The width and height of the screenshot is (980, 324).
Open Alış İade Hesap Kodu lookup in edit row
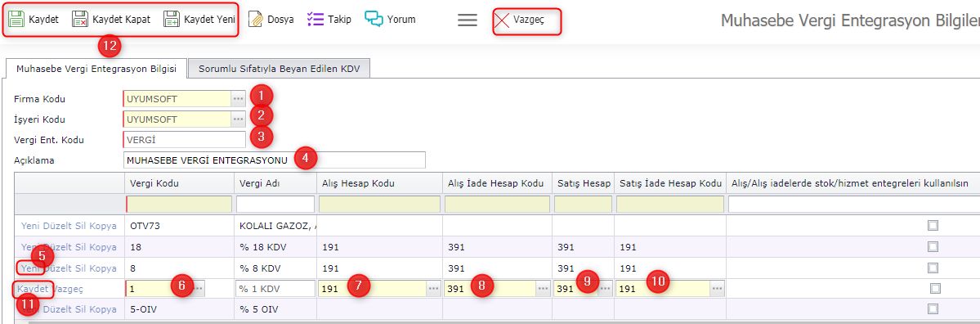pos(543,288)
